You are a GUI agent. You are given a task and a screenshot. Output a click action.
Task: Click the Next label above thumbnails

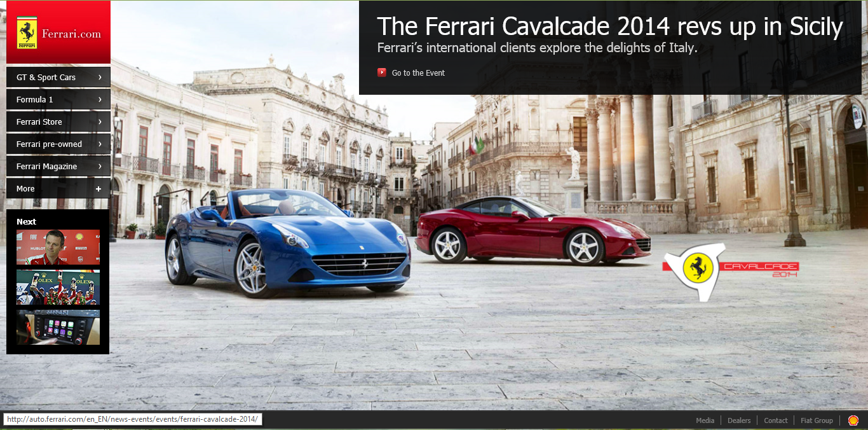tap(26, 221)
